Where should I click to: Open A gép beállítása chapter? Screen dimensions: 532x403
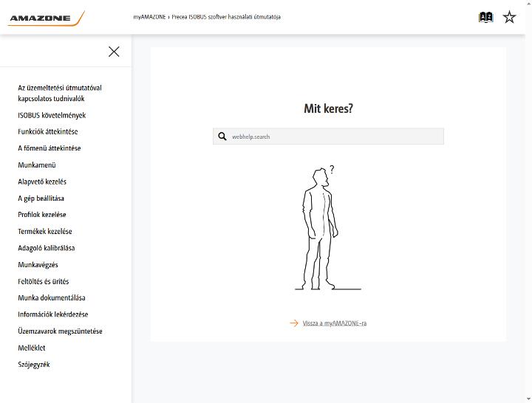[x=41, y=199]
